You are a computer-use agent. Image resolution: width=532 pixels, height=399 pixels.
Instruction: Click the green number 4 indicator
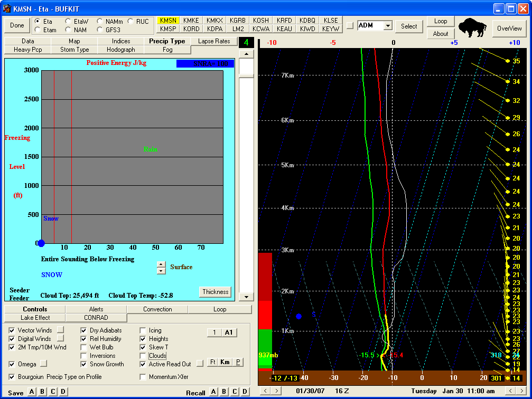pos(246,42)
